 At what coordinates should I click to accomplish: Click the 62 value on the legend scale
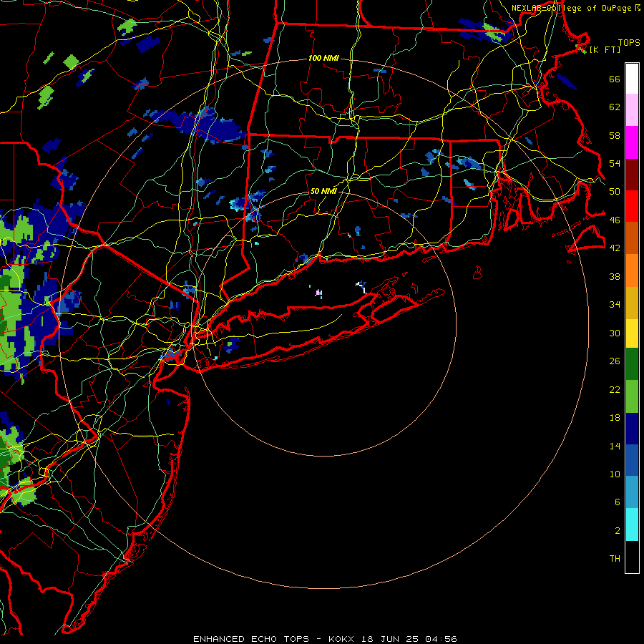[x=615, y=107]
